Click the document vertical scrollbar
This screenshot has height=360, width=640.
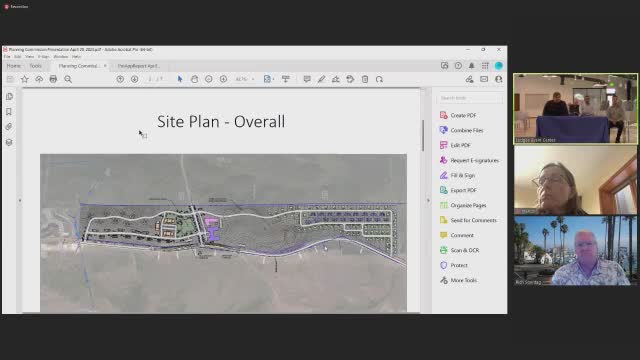click(x=423, y=136)
